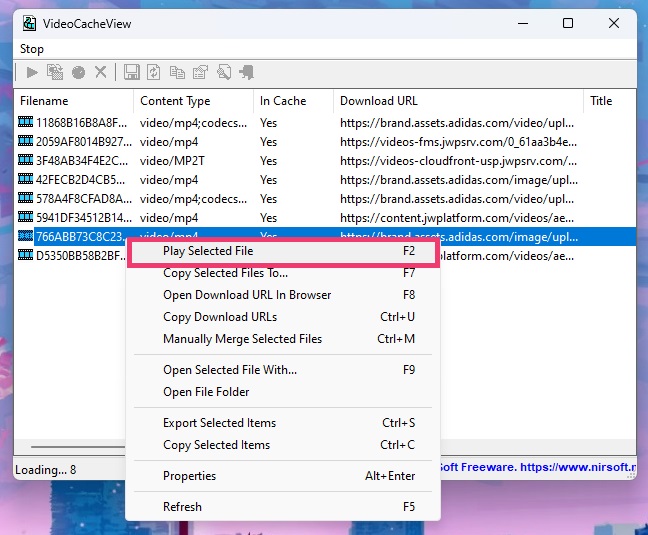648x535 pixels.
Task: Sort by Title column header
Action: pyautogui.click(x=610, y=101)
